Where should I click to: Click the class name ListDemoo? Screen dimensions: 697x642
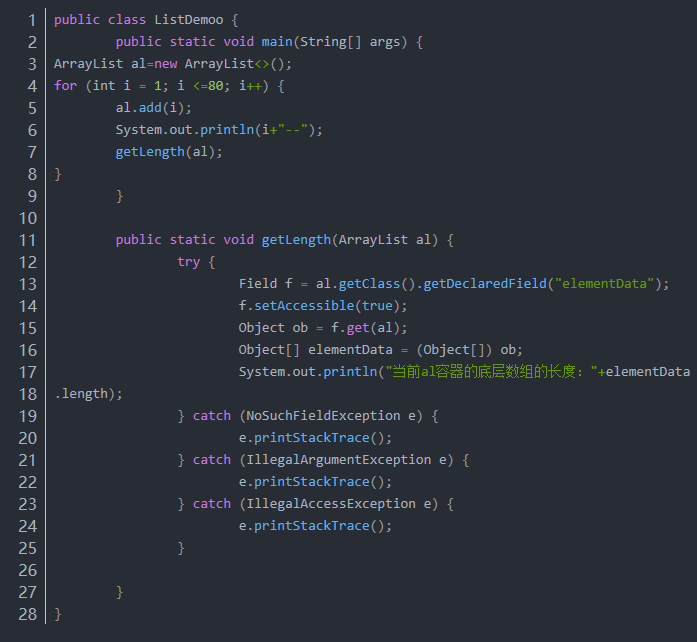click(x=188, y=20)
